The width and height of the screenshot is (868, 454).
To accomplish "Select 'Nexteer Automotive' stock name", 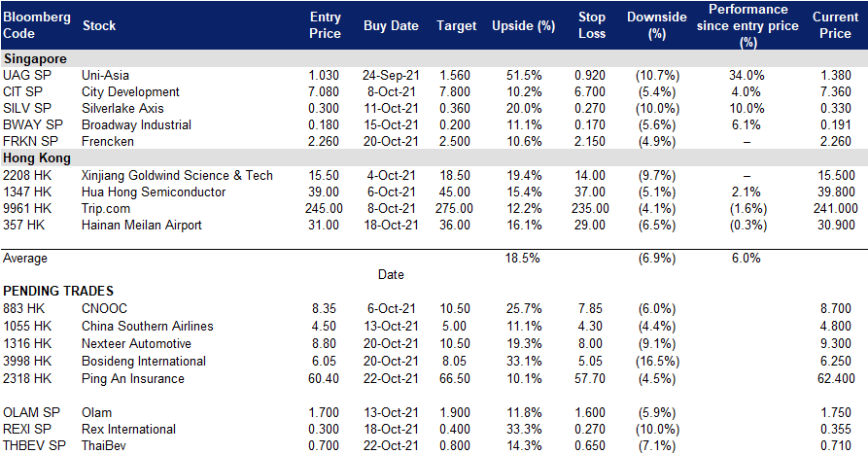I will click(x=136, y=344).
